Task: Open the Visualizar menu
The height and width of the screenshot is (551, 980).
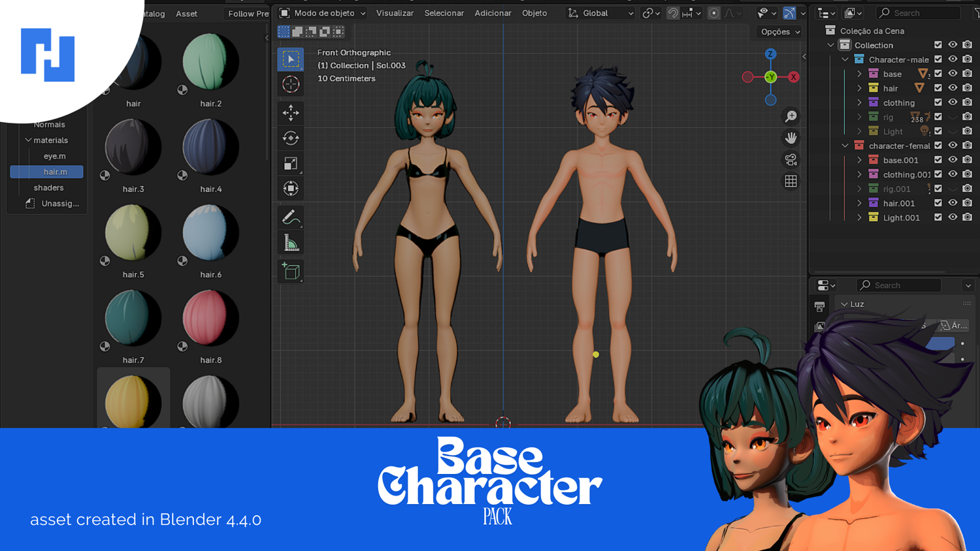Action: [395, 13]
